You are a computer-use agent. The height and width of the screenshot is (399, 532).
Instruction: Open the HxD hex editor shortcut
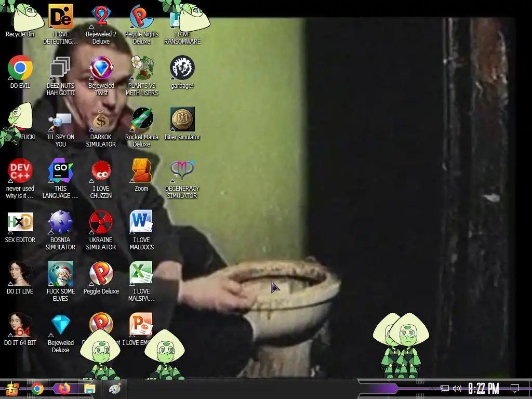(20, 228)
